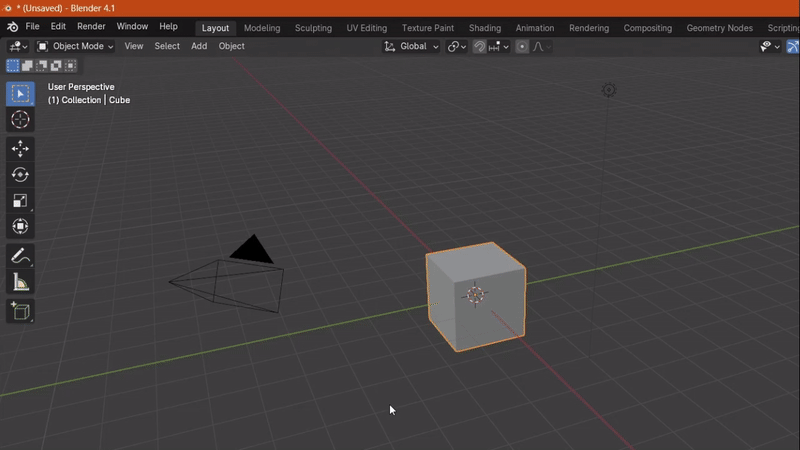Switch to the Sculpting workspace tab
Image resolution: width=800 pixels, height=450 pixels.
tap(313, 28)
